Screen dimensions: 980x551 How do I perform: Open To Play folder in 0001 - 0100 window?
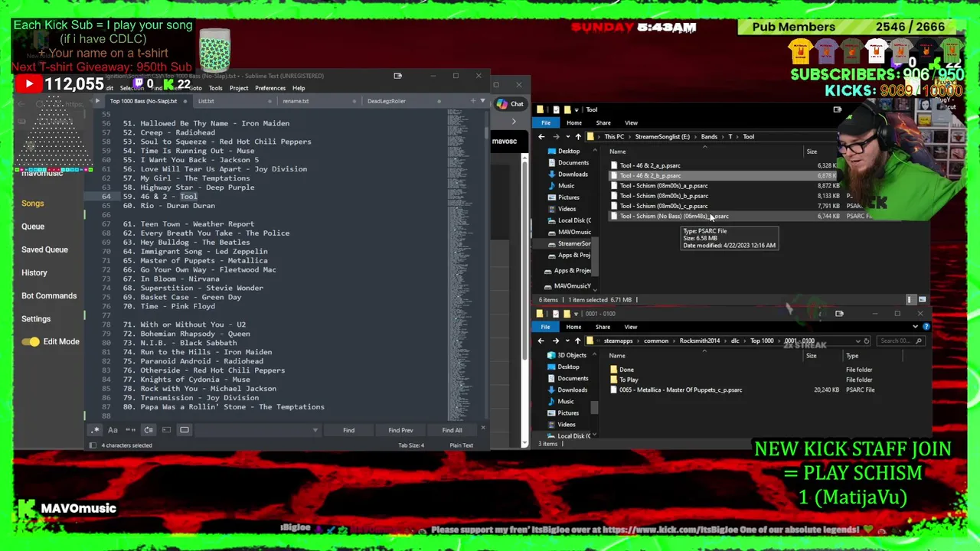click(x=625, y=380)
